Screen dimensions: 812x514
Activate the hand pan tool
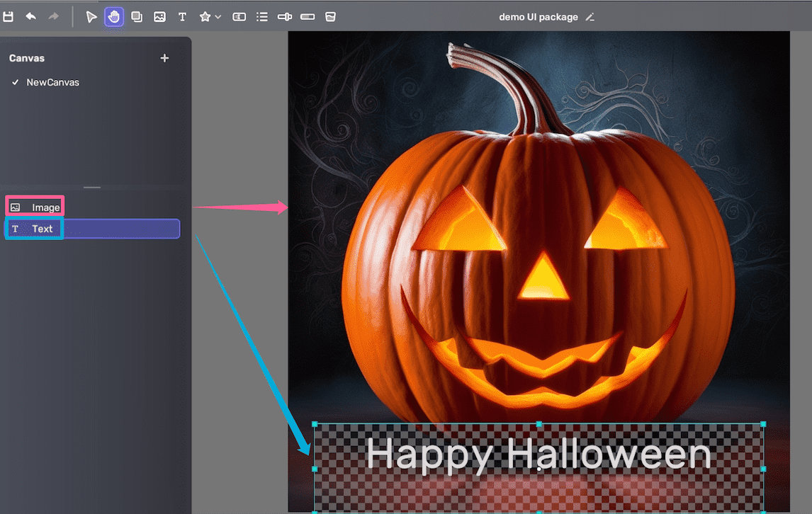[x=114, y=17]
